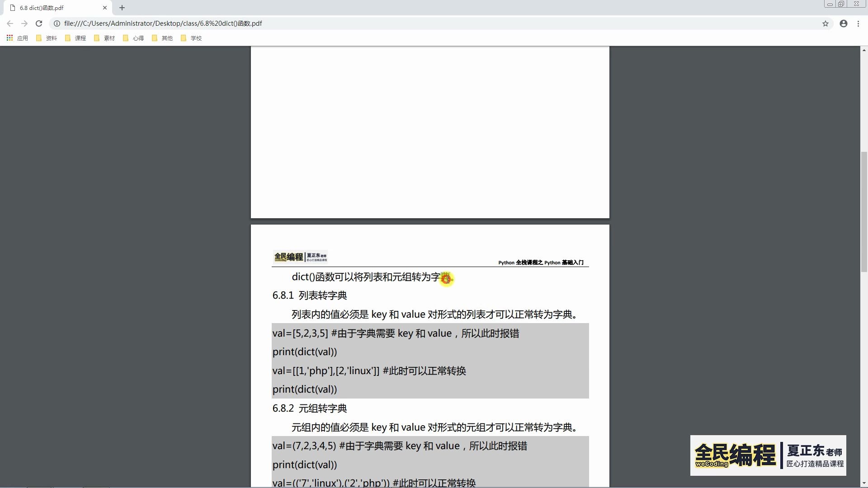Viewport: 868px width, 488px height.
Task: Open the 学校 bookmark folder
Action: point(191,38)
